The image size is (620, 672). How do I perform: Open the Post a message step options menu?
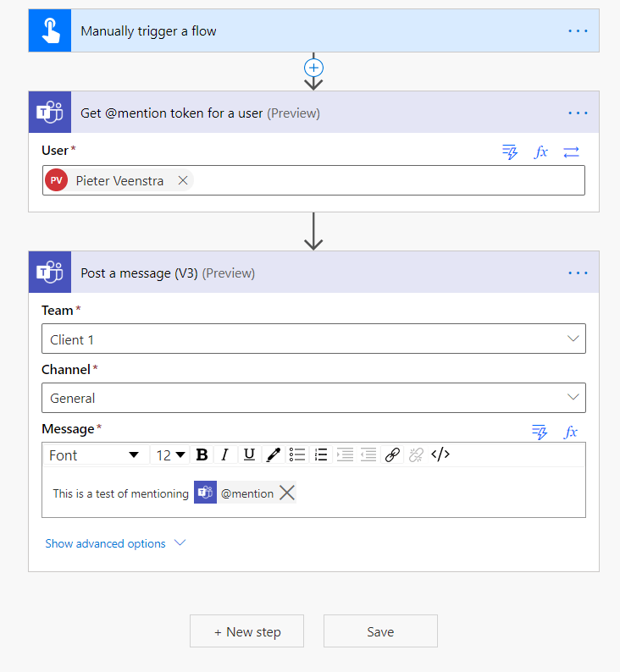click(x=578, y=273)
